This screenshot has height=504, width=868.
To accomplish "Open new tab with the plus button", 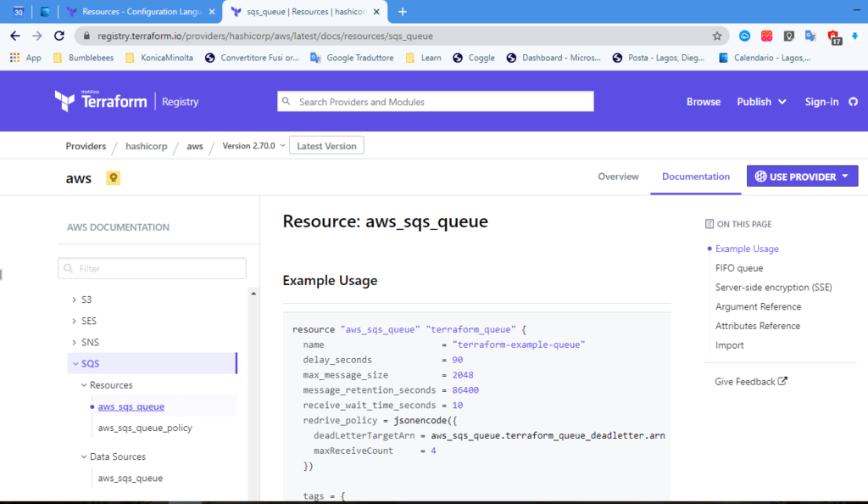I will [x=403, y=12].
